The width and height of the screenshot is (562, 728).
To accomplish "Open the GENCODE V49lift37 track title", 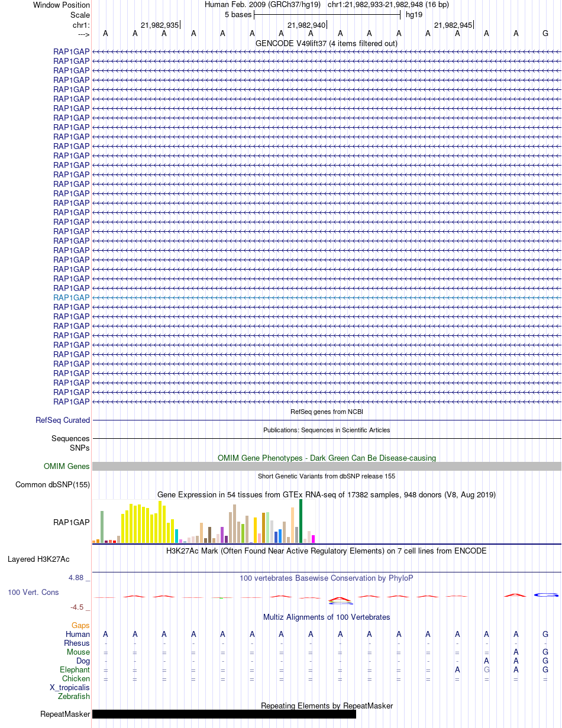I will [327, 43].
